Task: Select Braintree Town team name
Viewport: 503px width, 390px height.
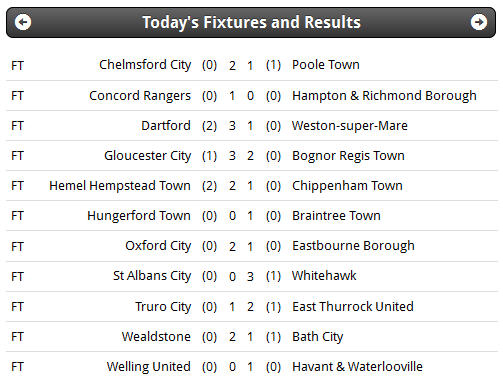Action: click(x=336, y=216)
